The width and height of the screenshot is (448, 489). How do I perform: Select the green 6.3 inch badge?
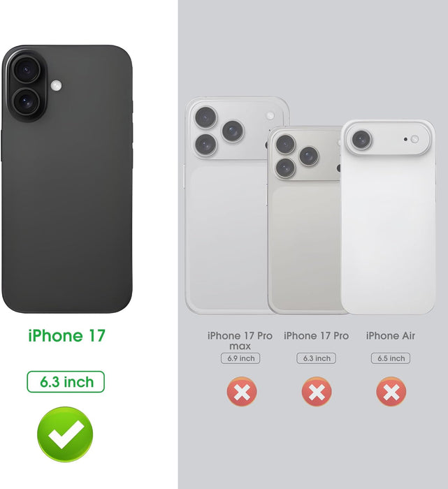pos(66,381)
